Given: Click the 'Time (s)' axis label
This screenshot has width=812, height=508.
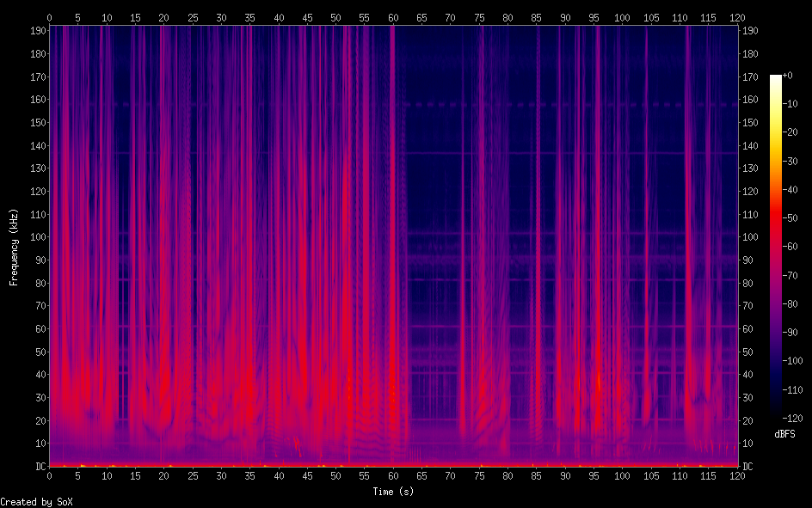Looking at the screenshot, I should coord(392,492).
